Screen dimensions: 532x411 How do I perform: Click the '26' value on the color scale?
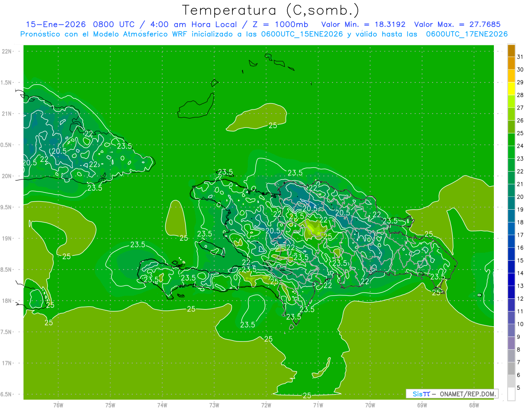520,121
